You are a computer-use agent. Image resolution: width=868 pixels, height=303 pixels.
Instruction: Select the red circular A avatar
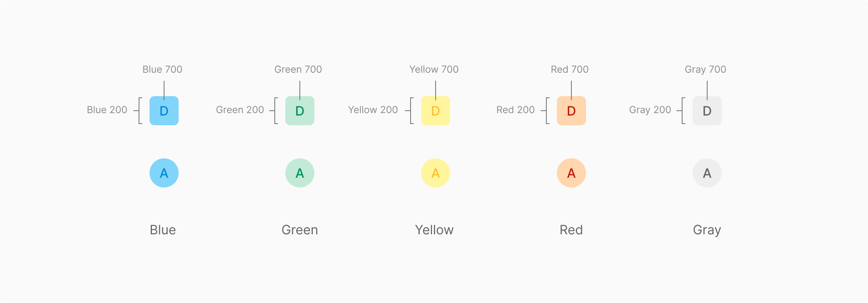571,173
